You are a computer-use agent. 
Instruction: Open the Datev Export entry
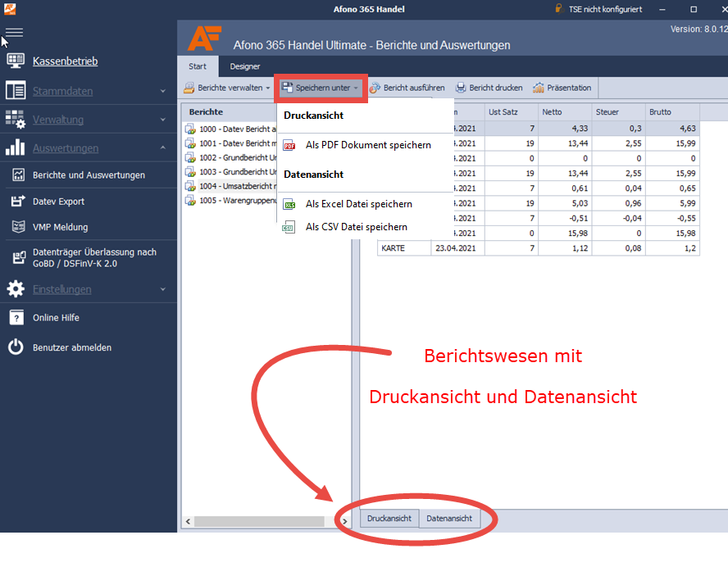[58, 202]
